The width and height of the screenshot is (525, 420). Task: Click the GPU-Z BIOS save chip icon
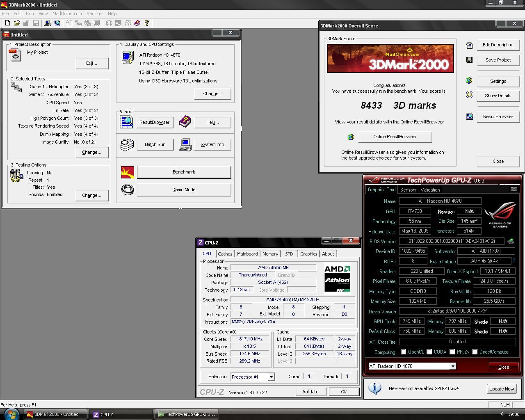pyautogui.click(x=511, y=241)
